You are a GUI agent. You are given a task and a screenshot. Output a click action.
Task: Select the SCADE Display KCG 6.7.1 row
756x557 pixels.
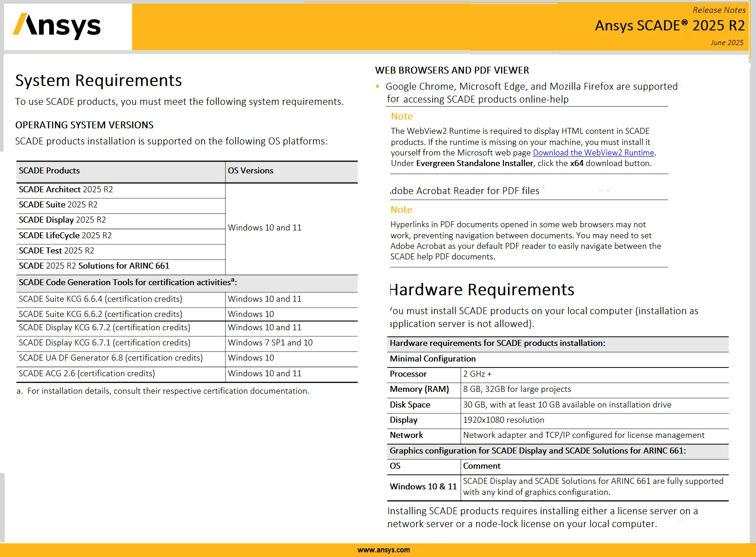(187, 343)
